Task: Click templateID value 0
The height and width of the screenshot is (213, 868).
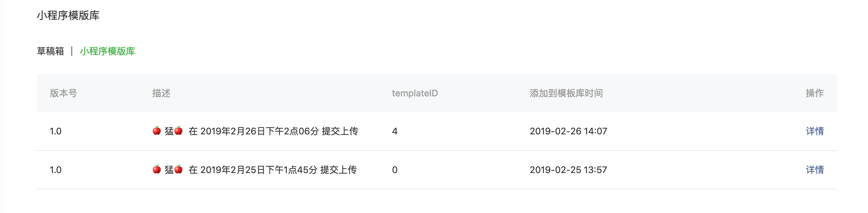Action: [395, 170]
